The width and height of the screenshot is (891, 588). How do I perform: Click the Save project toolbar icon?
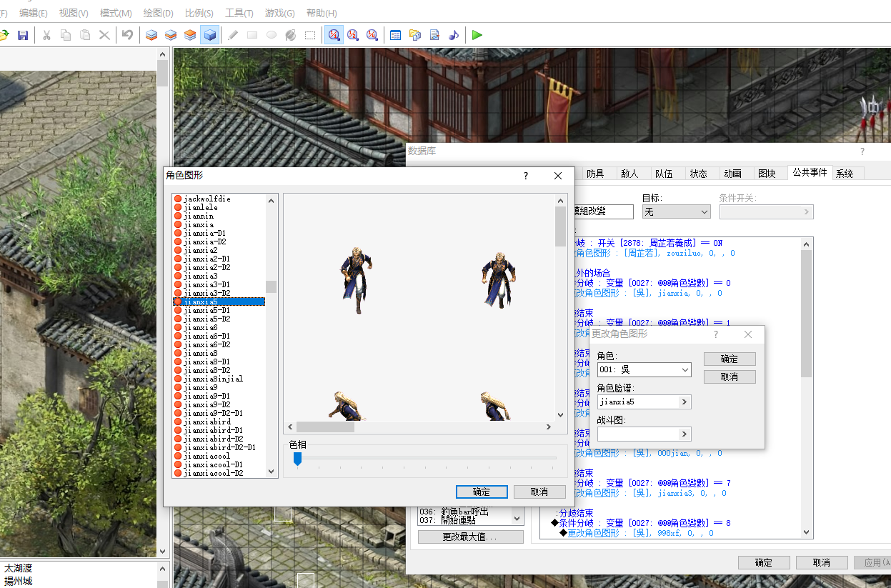tap(23, 35)
